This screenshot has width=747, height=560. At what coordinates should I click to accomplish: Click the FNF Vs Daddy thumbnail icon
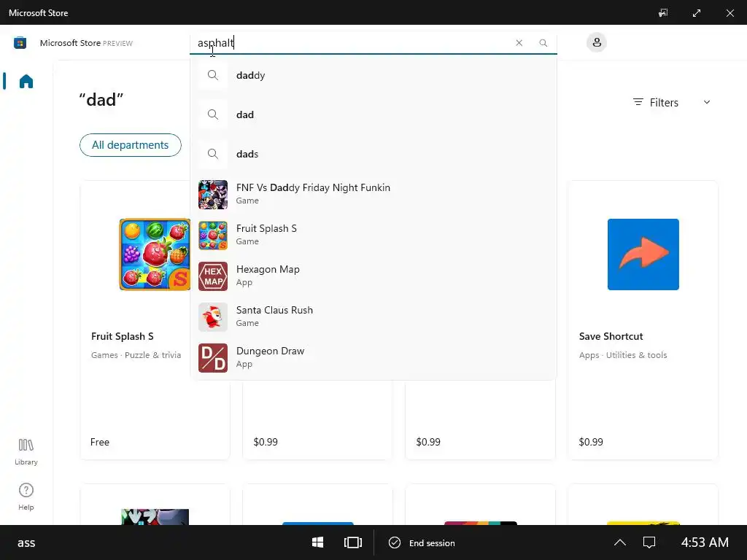tap(213, 194)
